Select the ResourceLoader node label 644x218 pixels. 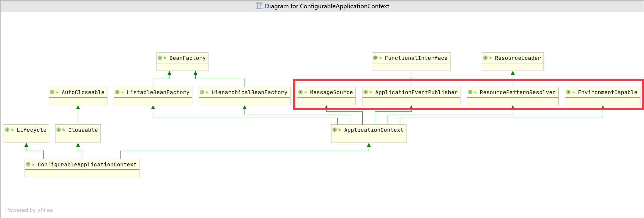(518, 58)
